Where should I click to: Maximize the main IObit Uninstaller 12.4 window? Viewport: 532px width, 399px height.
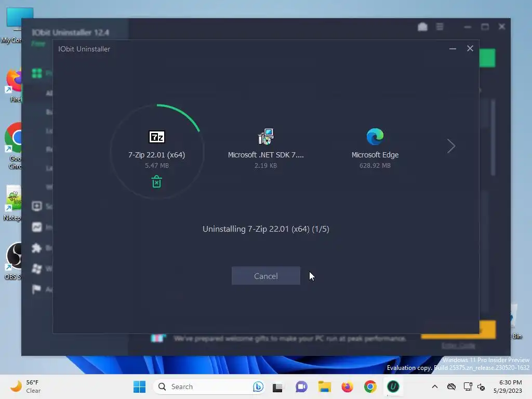(x=485, y=27)
